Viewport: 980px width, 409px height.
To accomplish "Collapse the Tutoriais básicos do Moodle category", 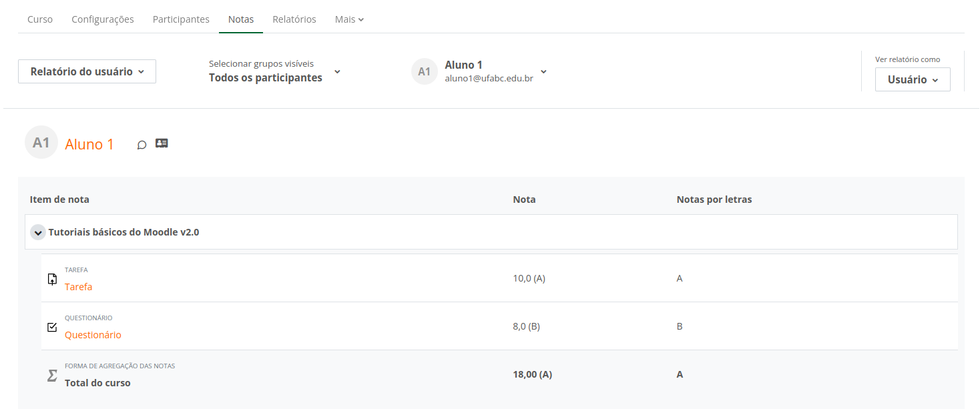I will [38, 232].
